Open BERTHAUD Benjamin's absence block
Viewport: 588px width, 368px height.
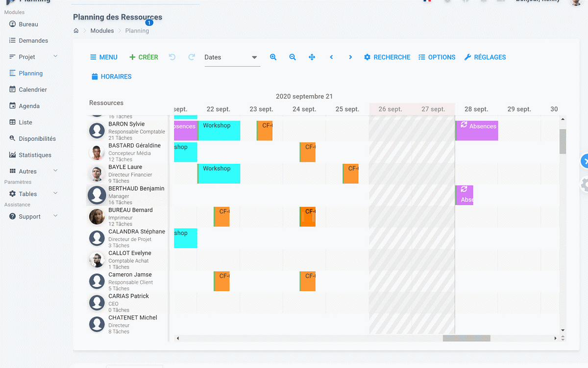click(x=465, y=195)
